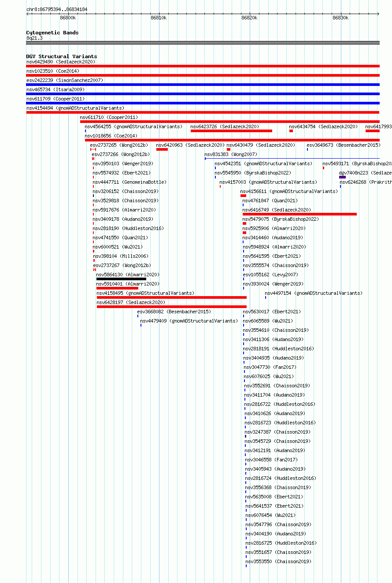Click nsv2818190 (Huddleston2016) label
Image resolution: width=392 pixels, height=583 pixels.
point(128,229)
